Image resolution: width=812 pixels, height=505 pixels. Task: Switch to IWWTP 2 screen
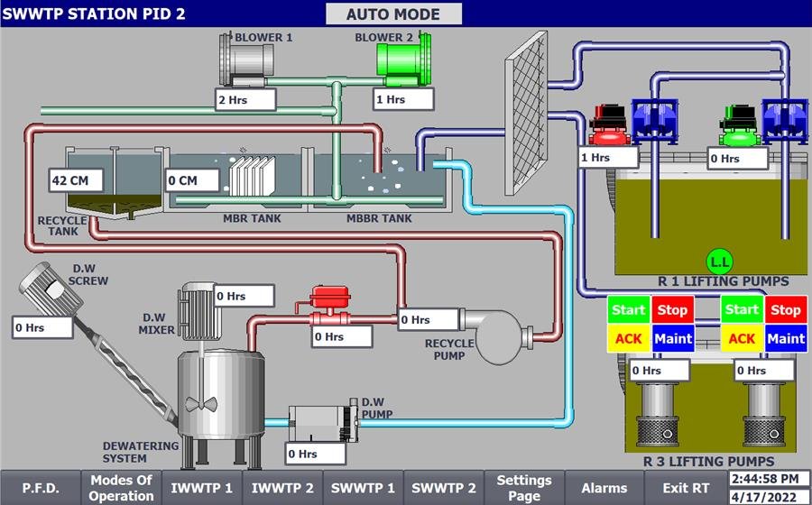[282, 488]
